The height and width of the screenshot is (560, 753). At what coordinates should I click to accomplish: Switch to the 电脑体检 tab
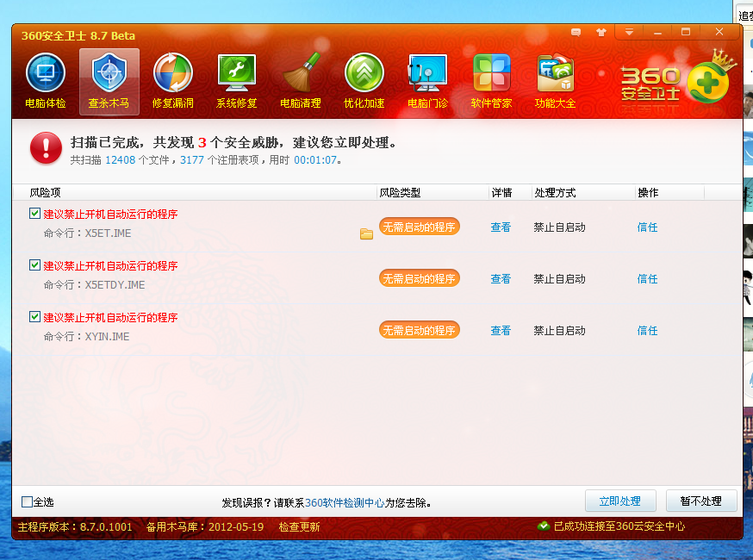(x=45, y=80)
